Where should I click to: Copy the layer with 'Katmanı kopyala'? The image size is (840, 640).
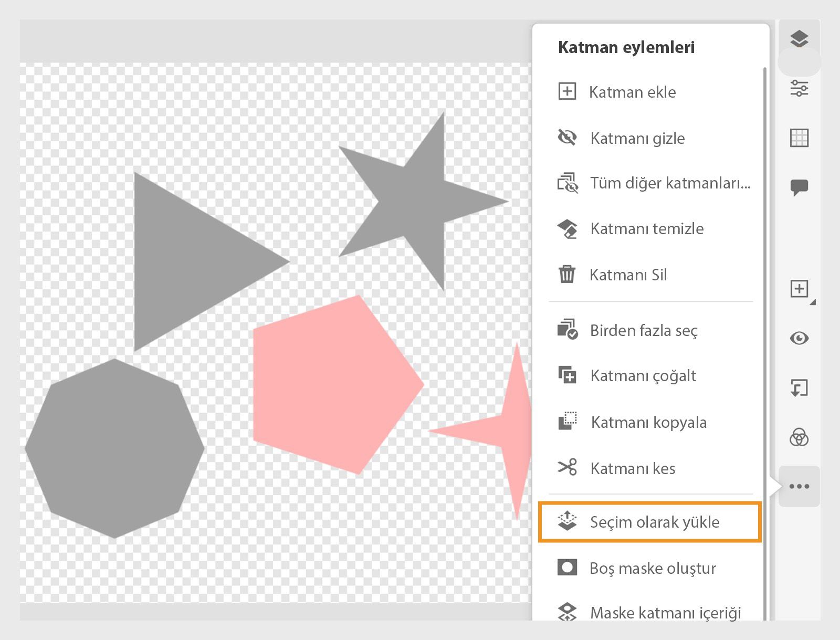coord(648,422)
